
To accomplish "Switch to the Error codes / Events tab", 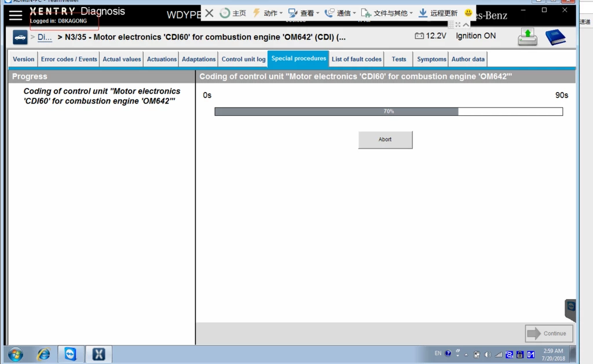I will click(68, 58).
